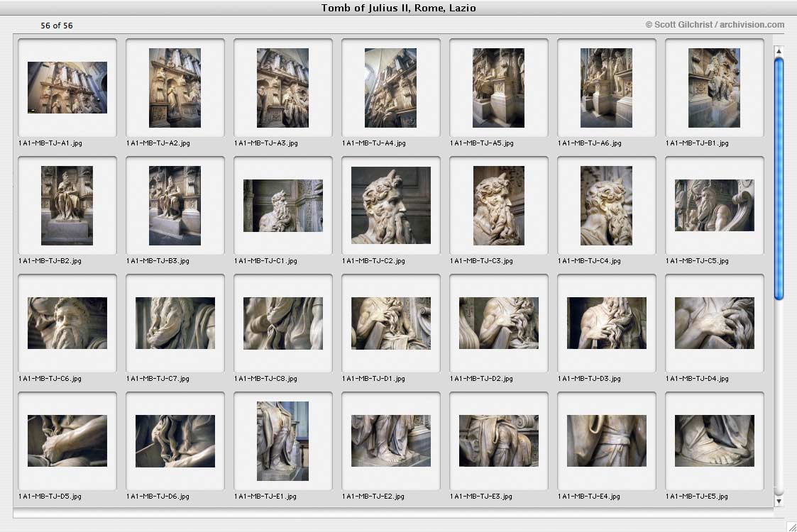Image resolution: width=797 pixels, height=532 pixels.
Task: Click the filename label 1A1-MB-TJ-A1.jpg
Action: 50,143
